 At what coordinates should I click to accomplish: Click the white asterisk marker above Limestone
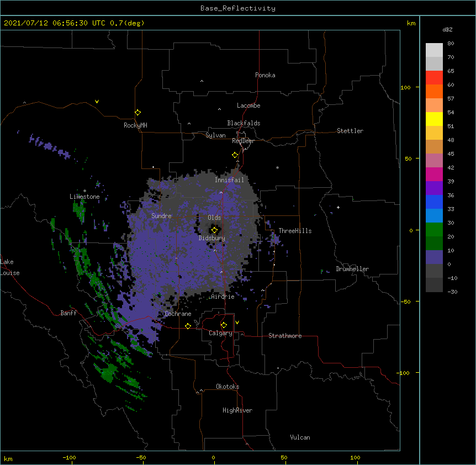point(84,191)
